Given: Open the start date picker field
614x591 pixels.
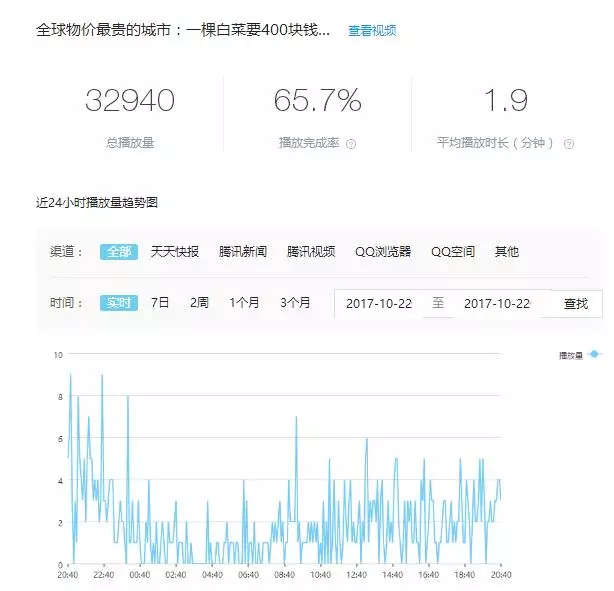Looking at the screenshot, I should [378, 304].
